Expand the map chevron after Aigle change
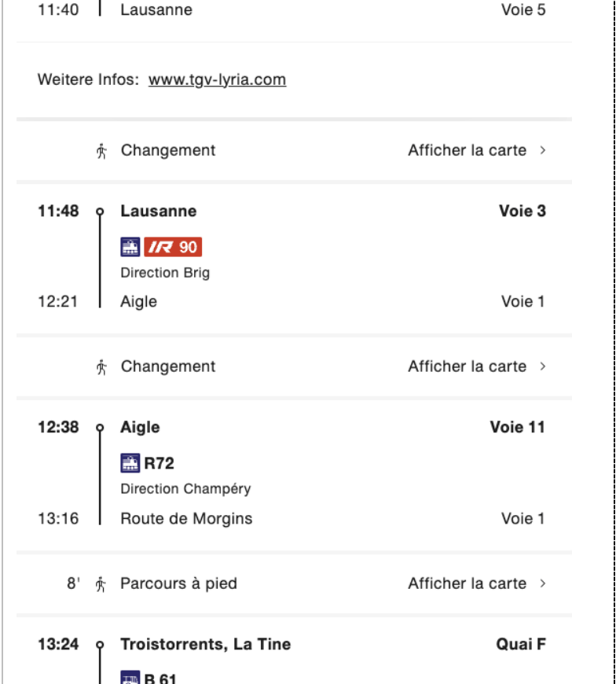 coord(543,366)
